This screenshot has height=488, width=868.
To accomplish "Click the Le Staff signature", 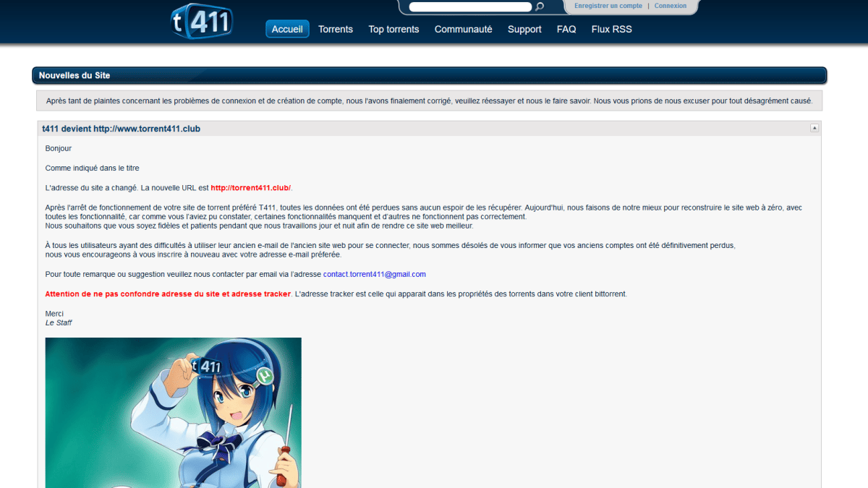I will [x=59, y=322].
